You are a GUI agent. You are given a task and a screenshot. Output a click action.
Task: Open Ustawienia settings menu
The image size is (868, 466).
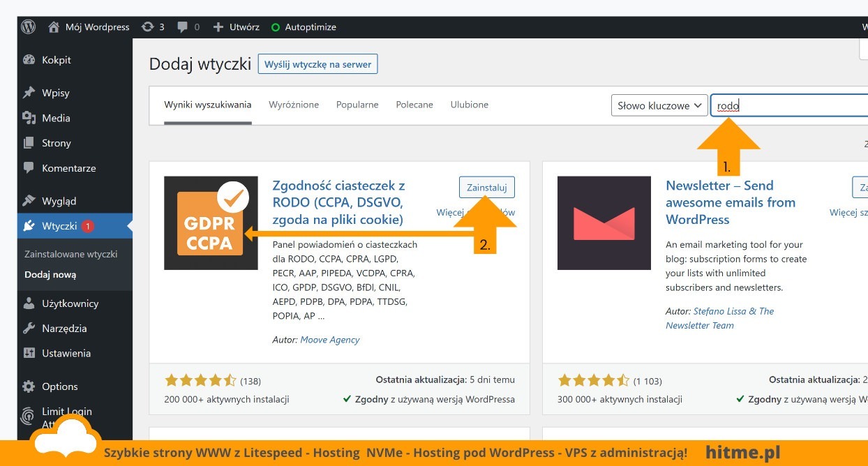66,353
